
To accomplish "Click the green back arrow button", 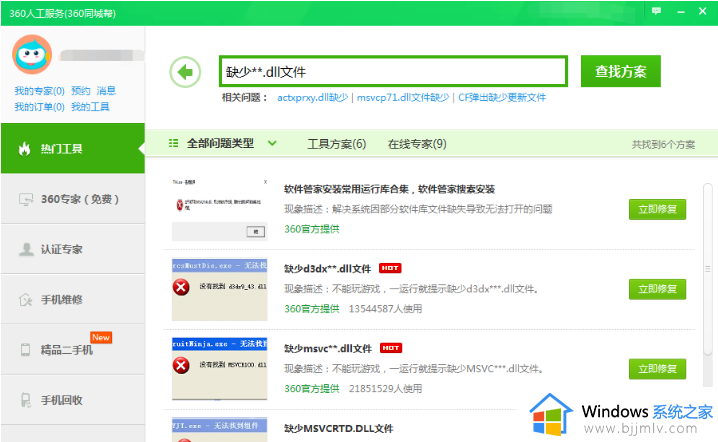I will (x=185, y=72).
